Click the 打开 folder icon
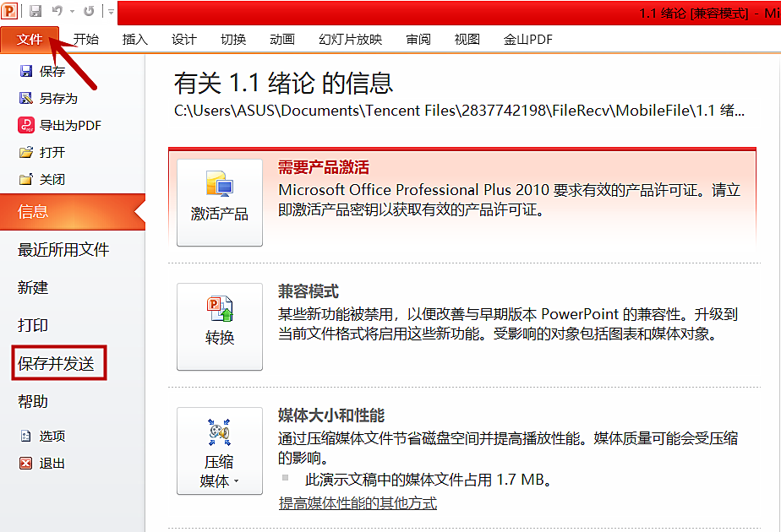Viewport: 781px width, 532px height. [26, 152]
